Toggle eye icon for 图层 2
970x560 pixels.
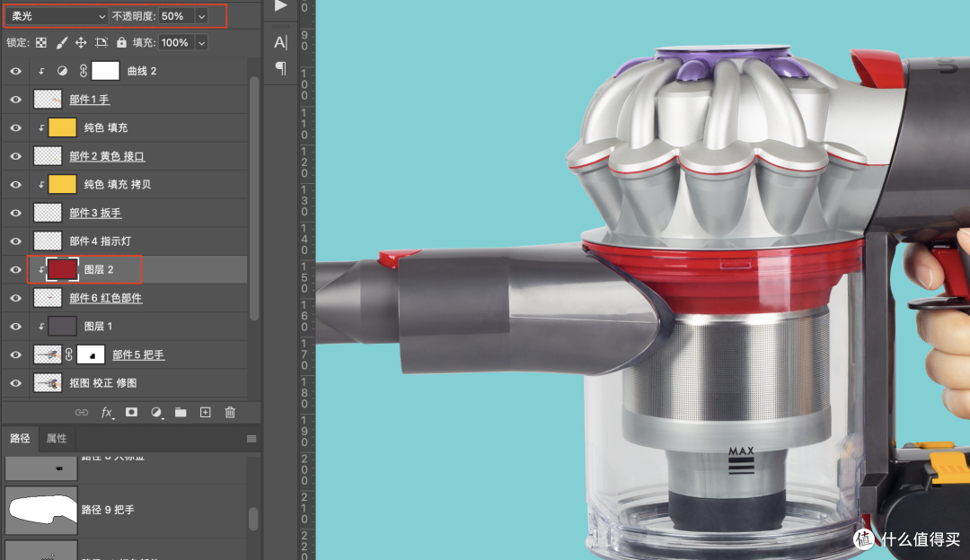pyautogui.click(x=16, y=270)
